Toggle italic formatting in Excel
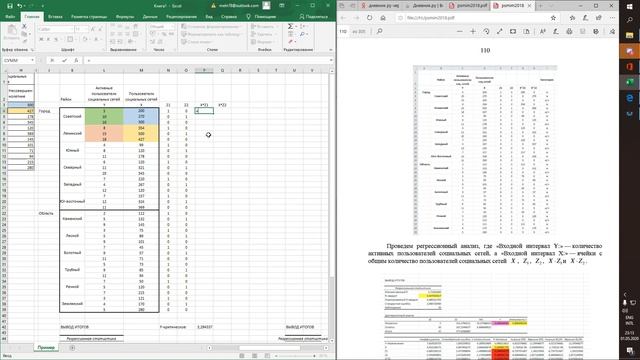Image resolution: width=640 pixels, height=360 pixels. point(48,39)
